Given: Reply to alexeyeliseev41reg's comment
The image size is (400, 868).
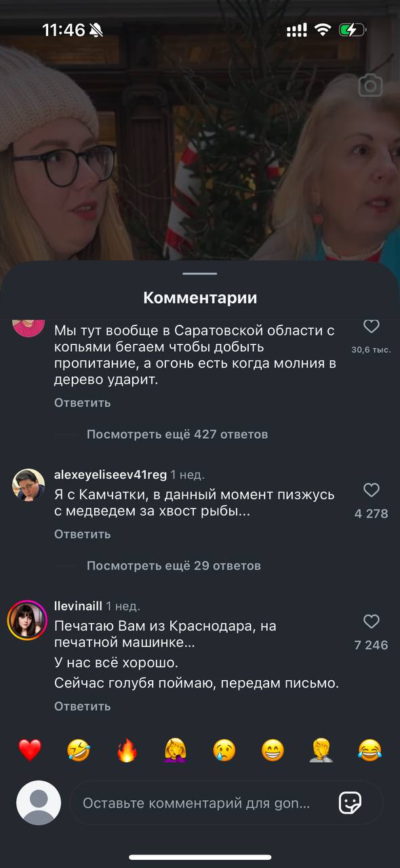Looking at the screenshot, I should point(82,534).
